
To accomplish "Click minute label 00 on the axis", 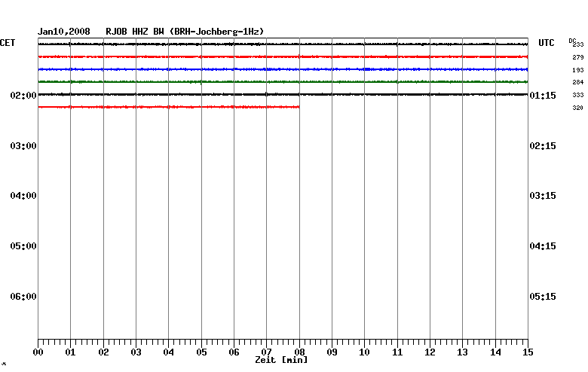I will click(38, 352).
